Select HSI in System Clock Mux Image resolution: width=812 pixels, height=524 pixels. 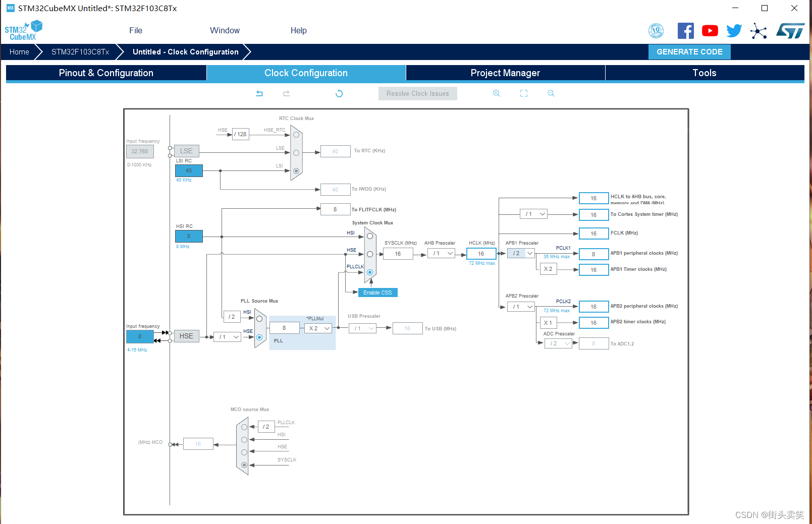[x=370, y=236]
